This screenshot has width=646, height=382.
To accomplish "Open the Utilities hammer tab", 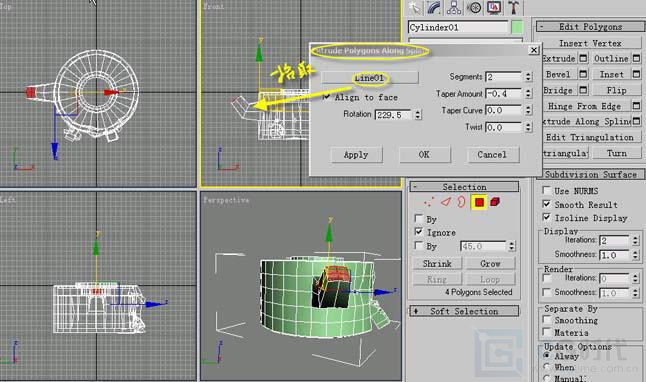I will point(513,7).
